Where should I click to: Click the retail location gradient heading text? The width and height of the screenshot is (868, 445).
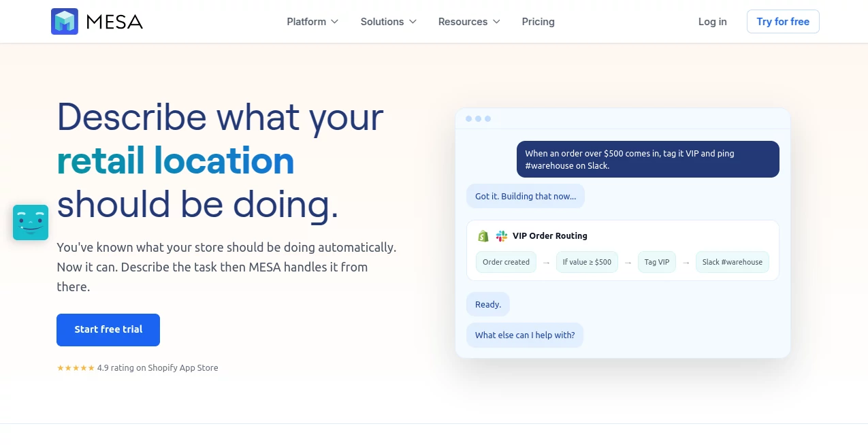[176, 161]
